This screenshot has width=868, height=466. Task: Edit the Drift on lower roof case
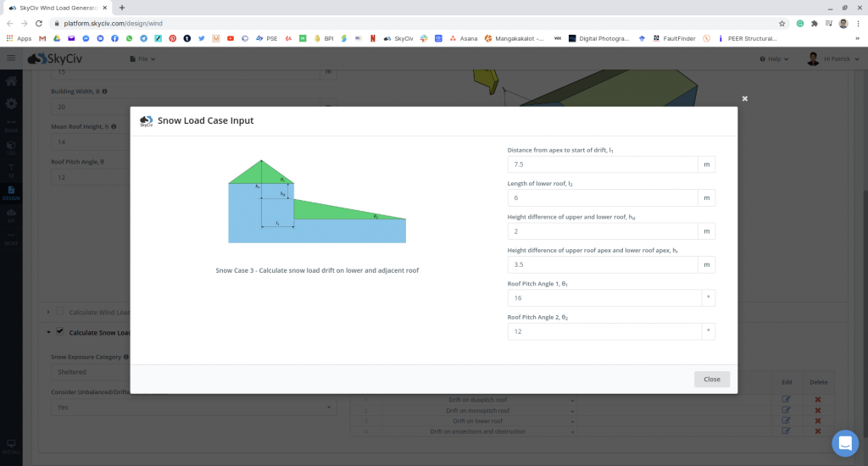(786, 420)
